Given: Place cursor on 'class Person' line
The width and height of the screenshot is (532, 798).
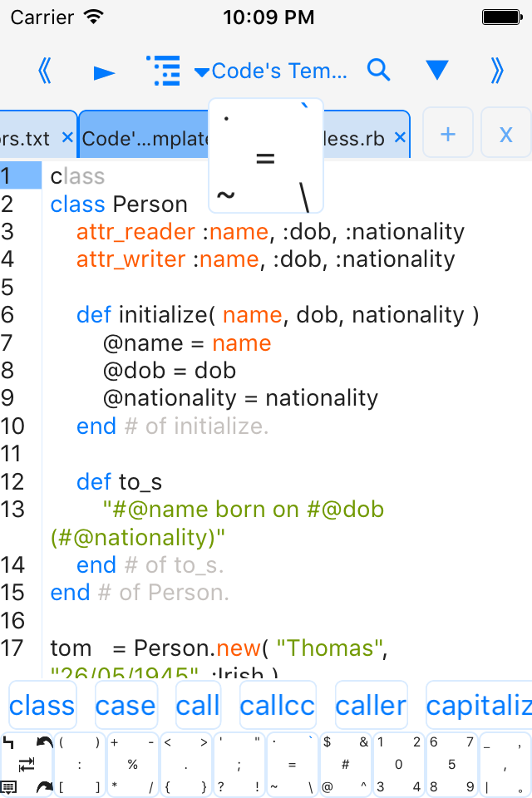Looking at the screenshot, I should click(119, 204).
